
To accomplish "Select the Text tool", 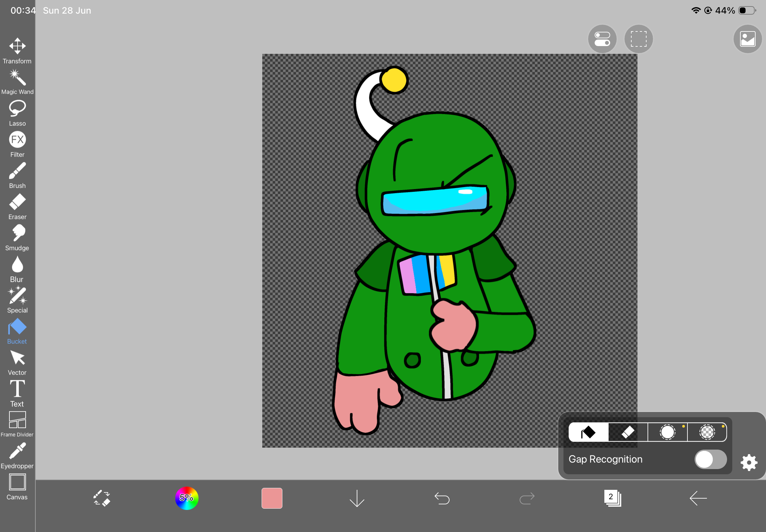I will 17,394.
